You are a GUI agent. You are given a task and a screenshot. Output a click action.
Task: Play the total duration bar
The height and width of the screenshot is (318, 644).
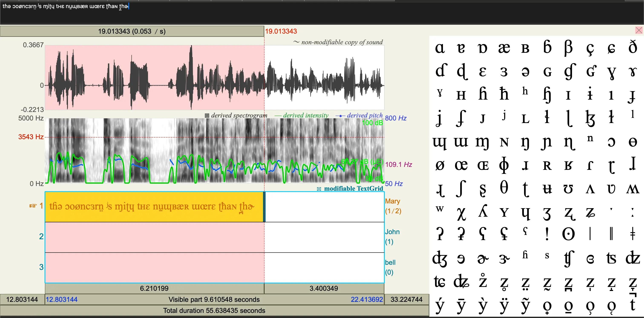click(214, 311)
